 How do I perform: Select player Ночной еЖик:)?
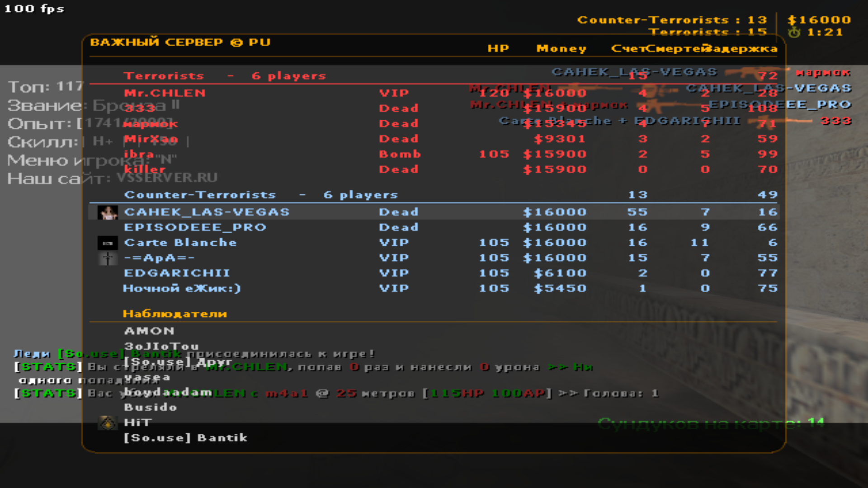(182, 288)
